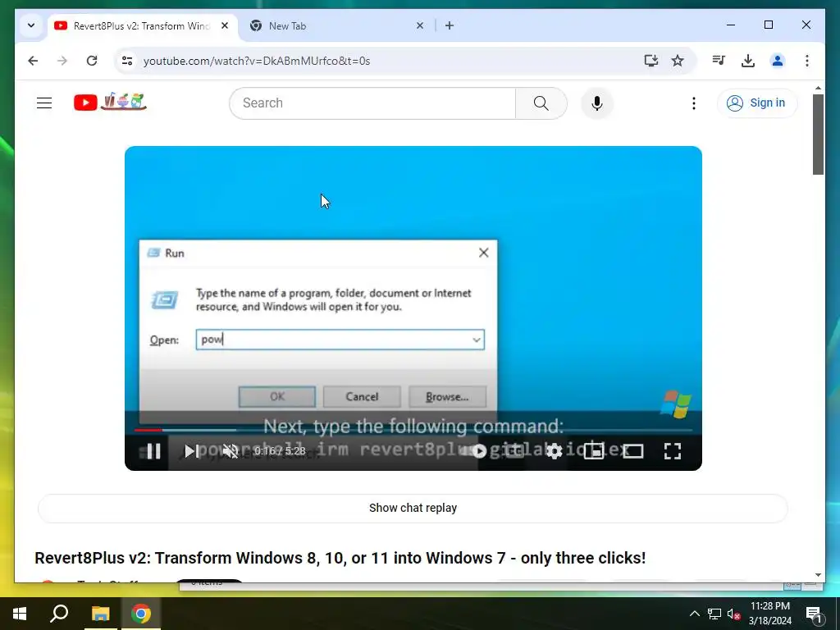Screen dimensions: 840x630
Task: Click the magnifier search button
Action: coord(541,103)
